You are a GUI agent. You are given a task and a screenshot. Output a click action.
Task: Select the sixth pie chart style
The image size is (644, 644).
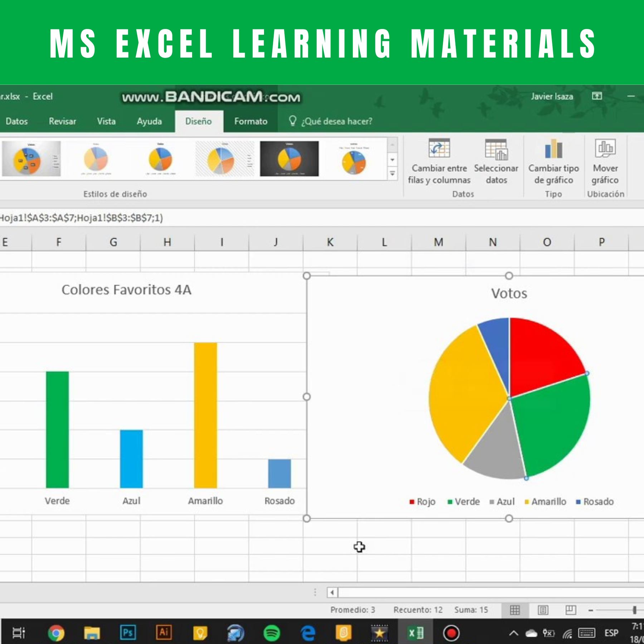point(353,158)
